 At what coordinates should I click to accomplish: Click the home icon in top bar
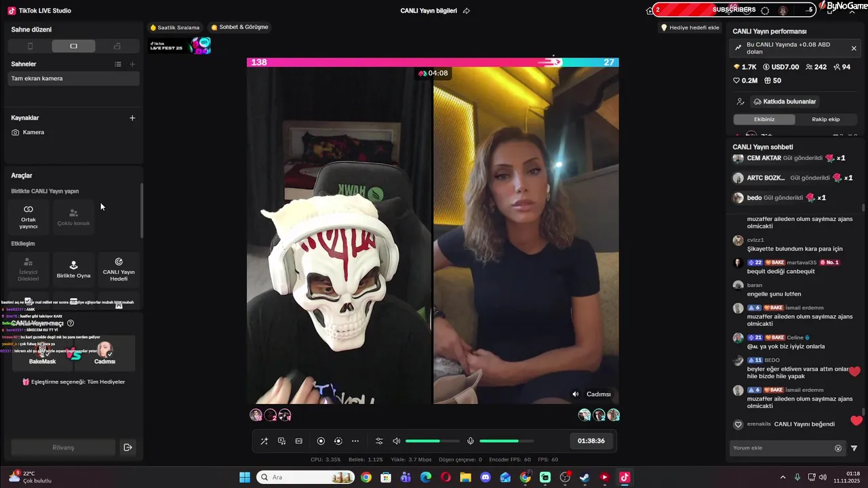point(650,10)
